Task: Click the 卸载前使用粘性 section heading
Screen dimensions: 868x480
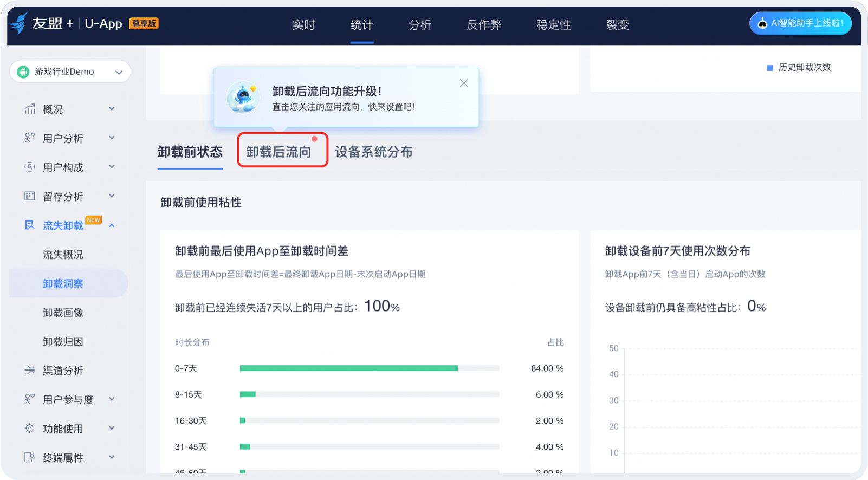Action: click(x=201, y=203)
